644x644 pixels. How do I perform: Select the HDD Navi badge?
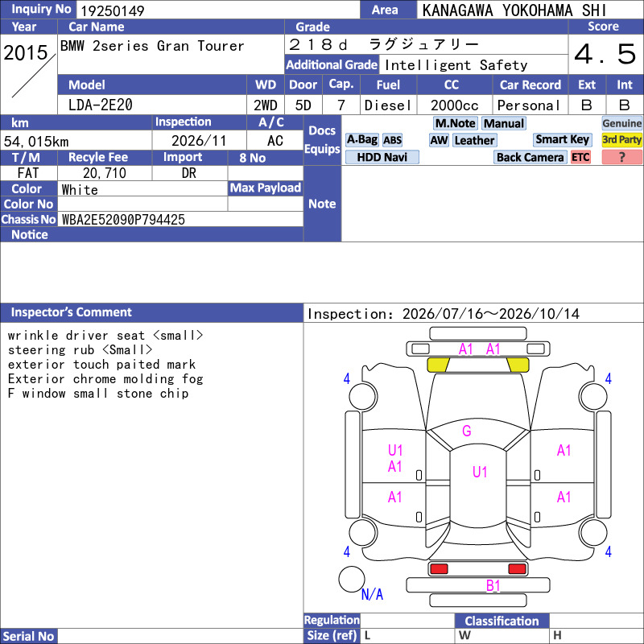(x=382, y=157)
